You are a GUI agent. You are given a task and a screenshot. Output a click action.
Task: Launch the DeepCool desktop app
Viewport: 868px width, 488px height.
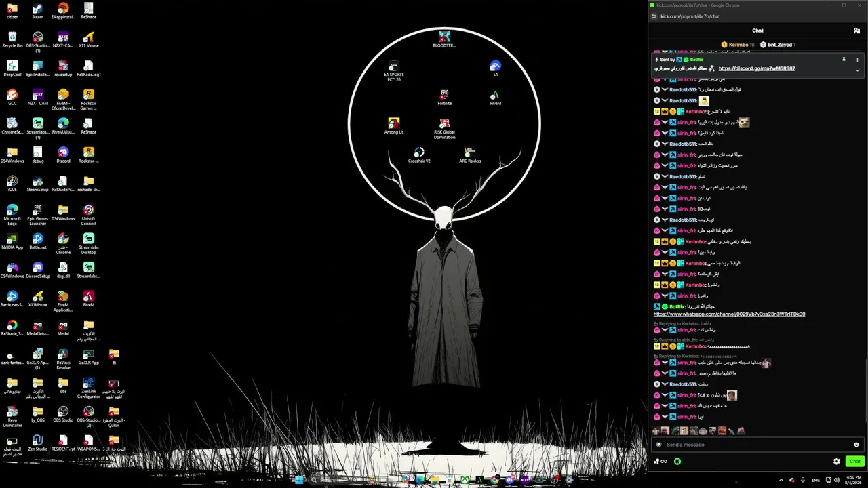[12, 69]
